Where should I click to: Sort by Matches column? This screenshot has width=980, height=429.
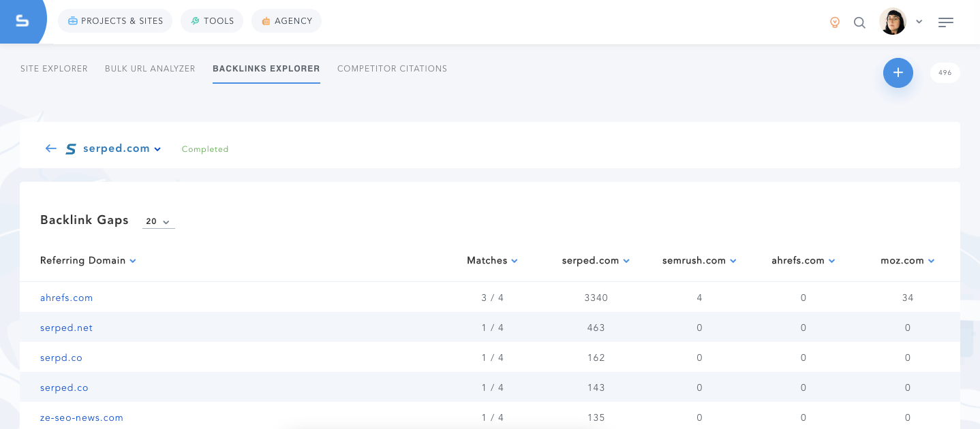(492, 261)
